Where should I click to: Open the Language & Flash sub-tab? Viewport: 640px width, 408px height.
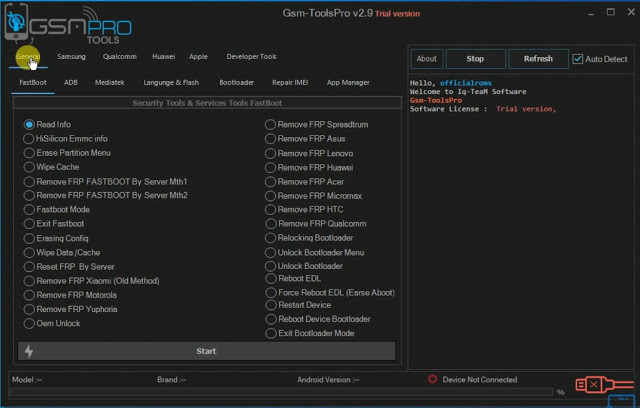coord(171,82)
